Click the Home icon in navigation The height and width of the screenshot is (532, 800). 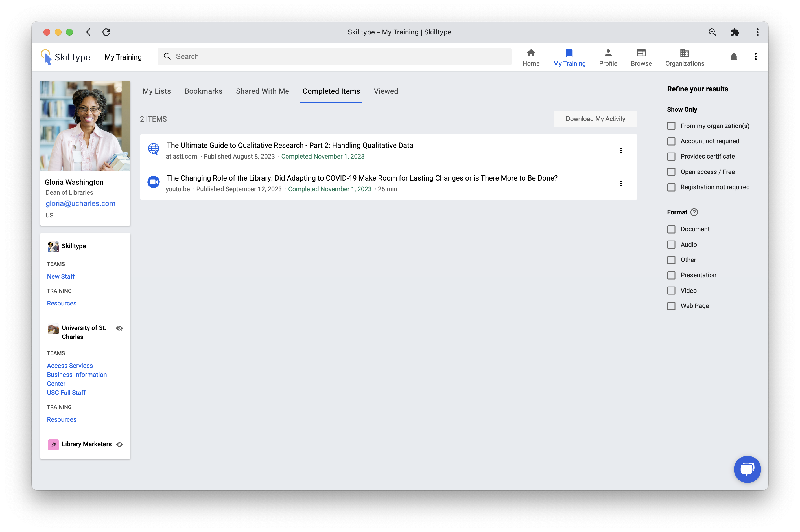click(x=531, y=53)
